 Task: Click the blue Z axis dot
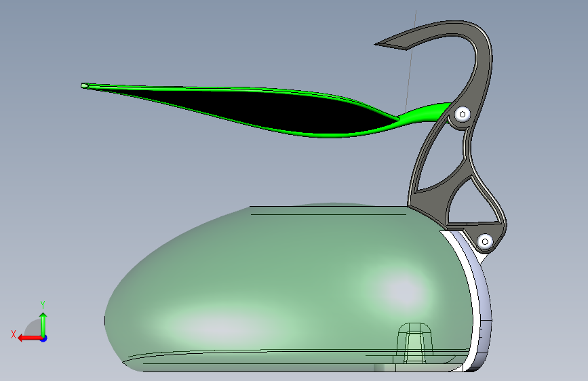pos(44,338)
